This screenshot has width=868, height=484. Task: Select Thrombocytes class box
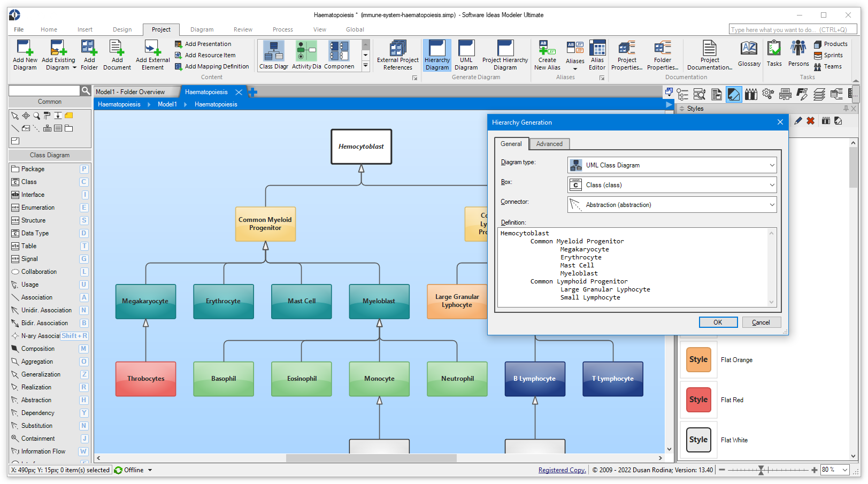(145, 379)
